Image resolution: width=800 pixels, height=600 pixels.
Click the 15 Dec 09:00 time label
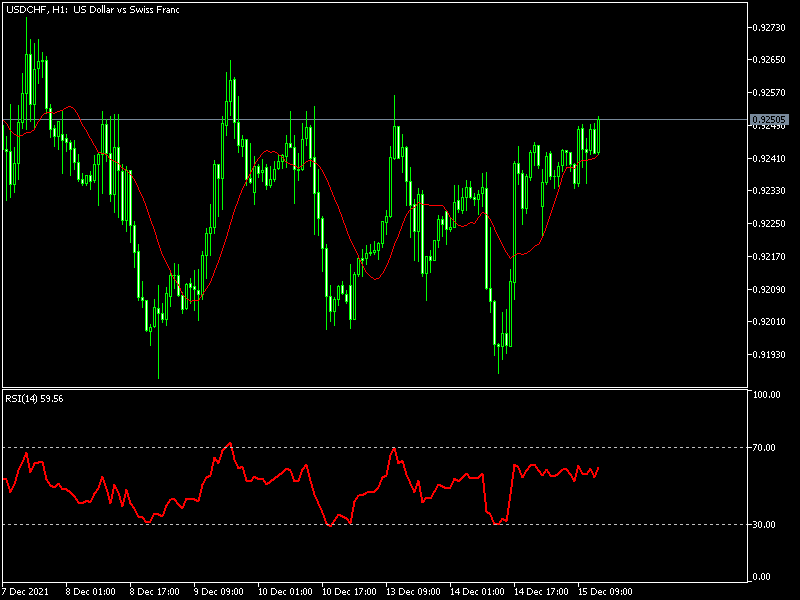coord(605,592)
